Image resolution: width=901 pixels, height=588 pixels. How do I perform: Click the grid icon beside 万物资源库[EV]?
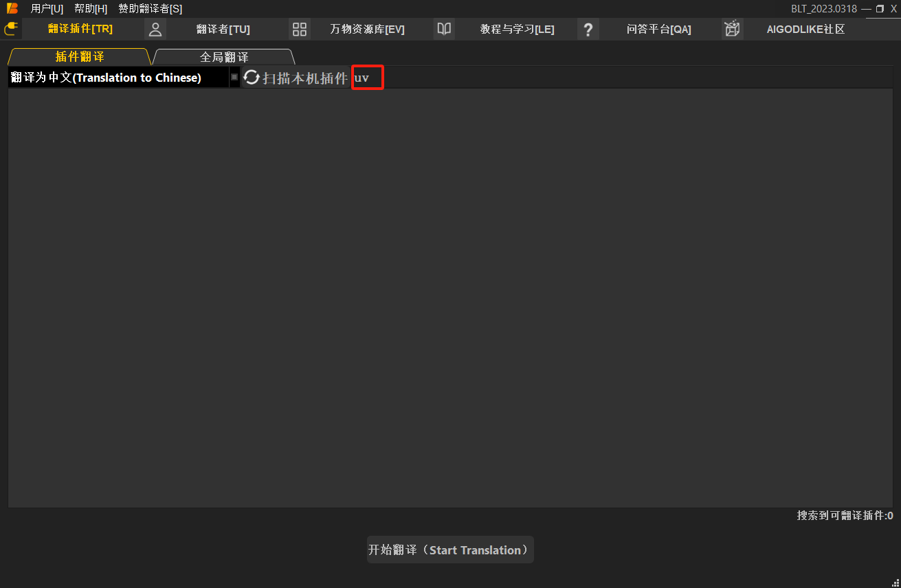coord(300,29)
